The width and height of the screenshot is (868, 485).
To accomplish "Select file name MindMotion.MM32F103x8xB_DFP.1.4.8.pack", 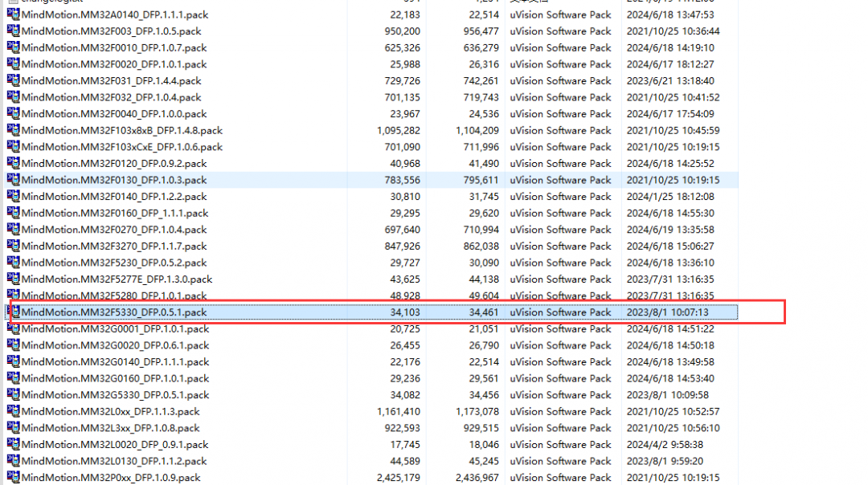I will pyautogui.click(x=122, y=131).
